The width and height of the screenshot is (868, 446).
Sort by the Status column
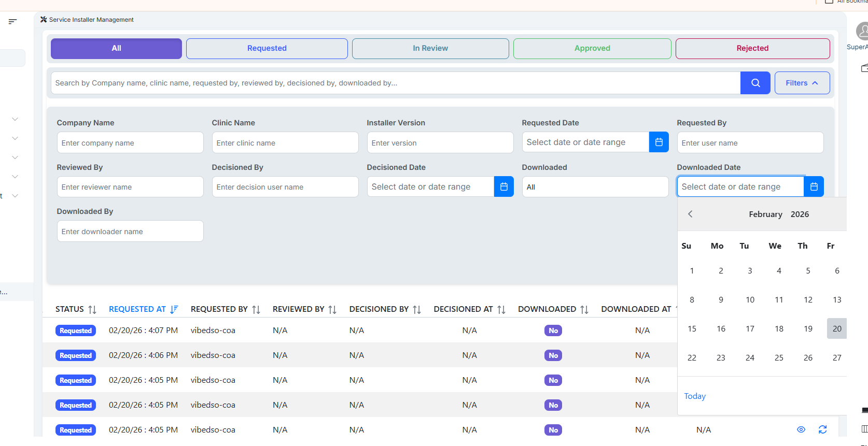[x=92, y=309]
